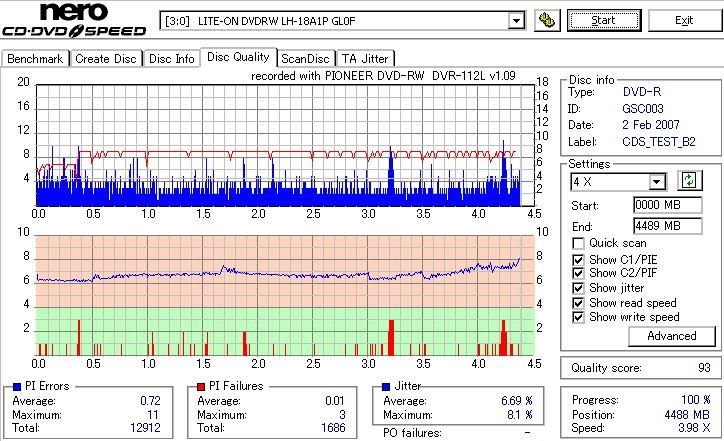The image size is (724, 441).
Task: Click PI Errors total value 12912
Action: pyautogui.click(x=145, y=428)
